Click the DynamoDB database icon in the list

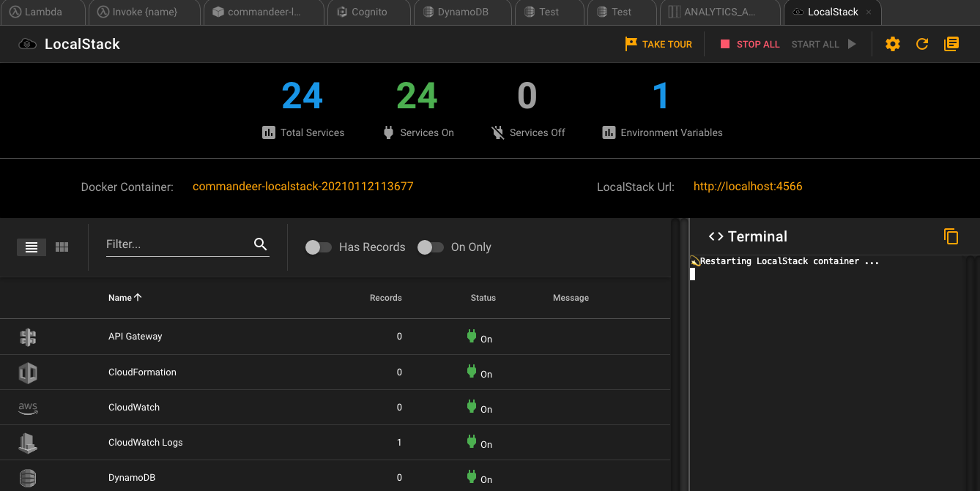[28, 479]
